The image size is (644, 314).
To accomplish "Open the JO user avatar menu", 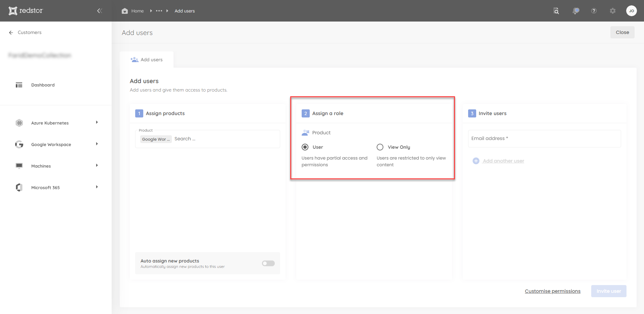I will pyautogui.click(x=632, y=11).
